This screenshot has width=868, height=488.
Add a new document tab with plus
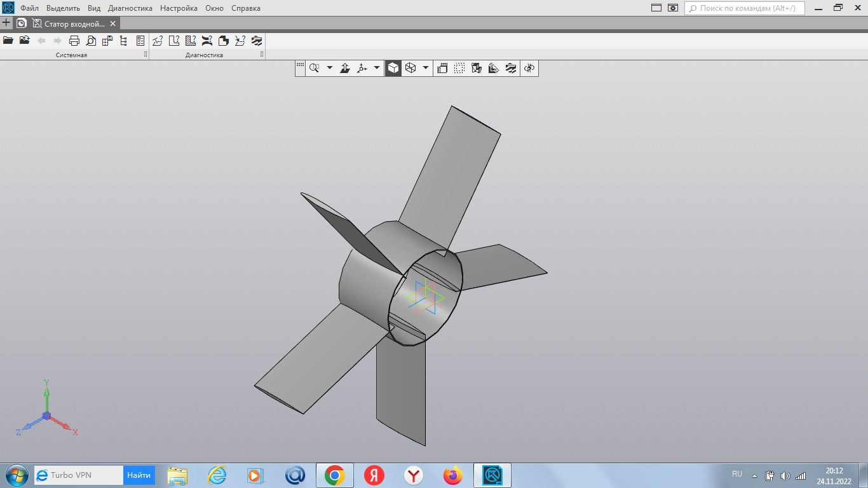click(x=6, y=23)
